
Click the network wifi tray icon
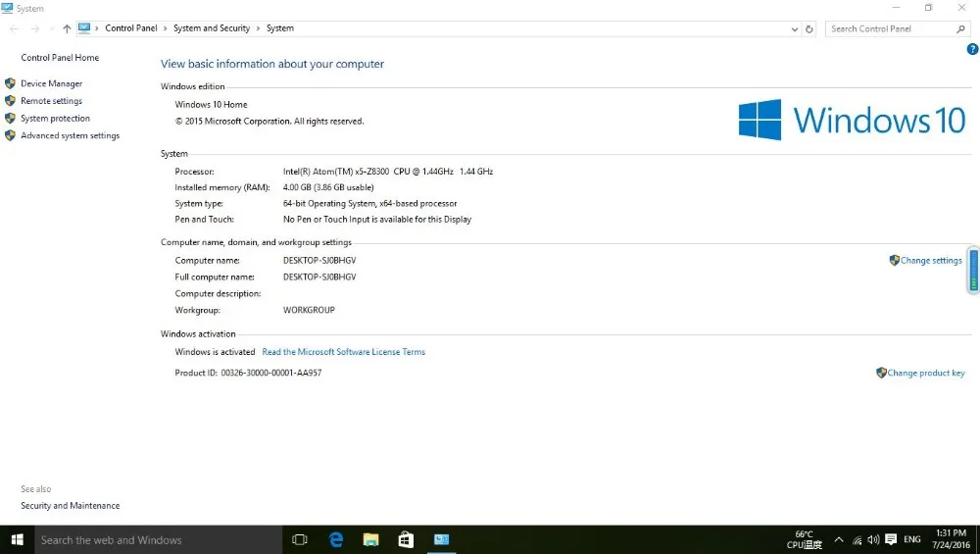tap(857, 539)
